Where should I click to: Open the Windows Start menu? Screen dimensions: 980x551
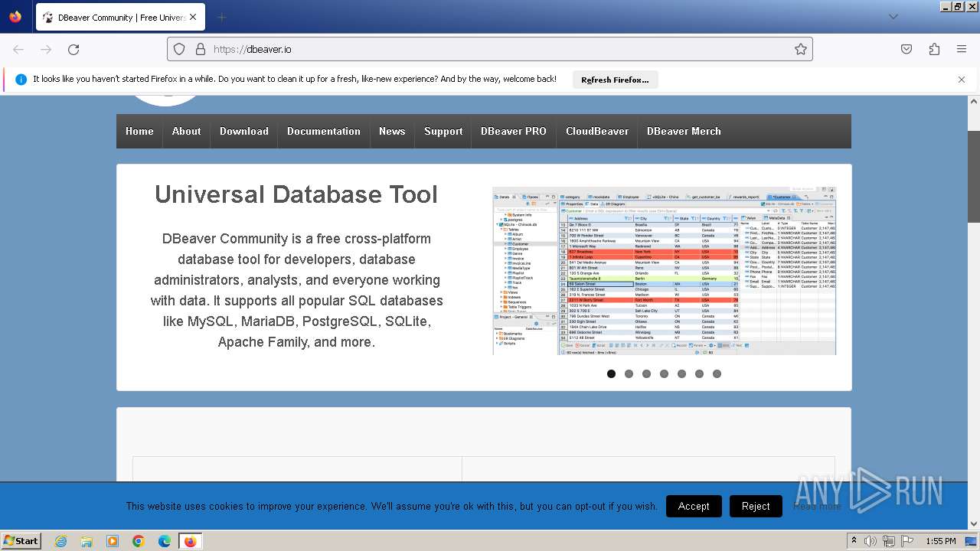[x=21, y=541]
